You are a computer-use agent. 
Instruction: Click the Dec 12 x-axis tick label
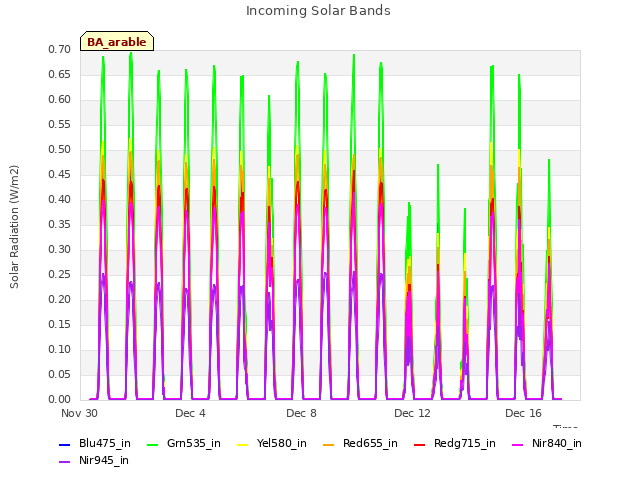click(412, 413)
